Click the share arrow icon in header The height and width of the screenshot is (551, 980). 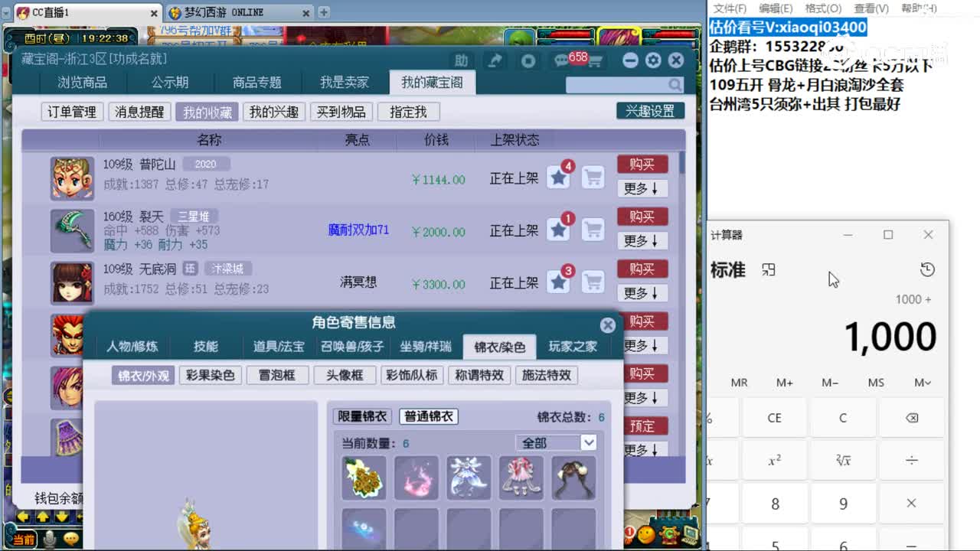(x=495, y=60)
